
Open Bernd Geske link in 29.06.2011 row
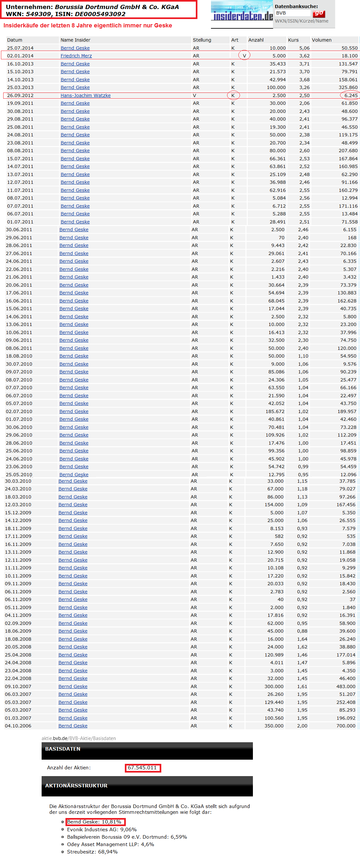click(x=74, y=238)
